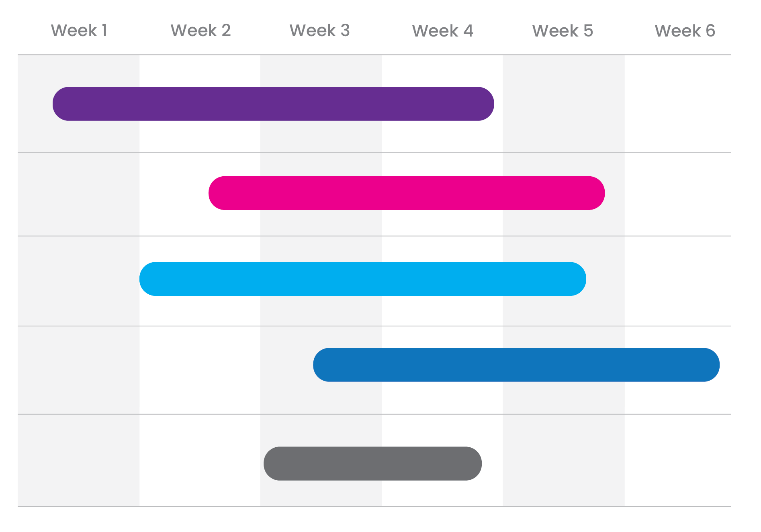Select the gray task bar

tap(372, 463)
